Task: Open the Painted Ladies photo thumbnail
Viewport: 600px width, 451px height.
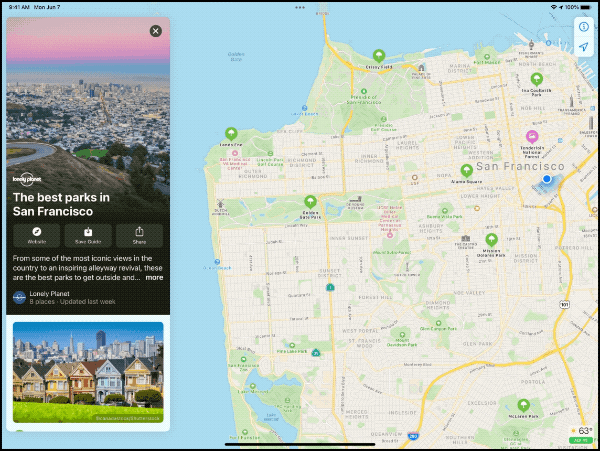Action: click(x=88, y=372)
